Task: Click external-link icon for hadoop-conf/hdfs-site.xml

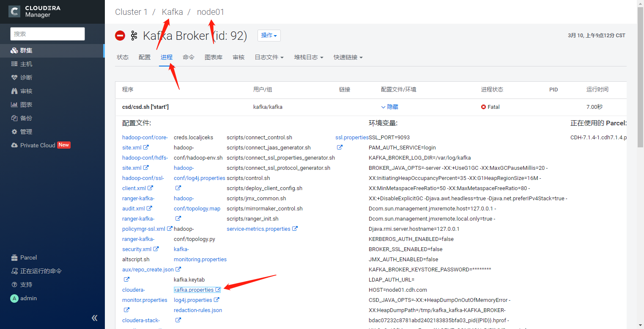Action: 146,168
